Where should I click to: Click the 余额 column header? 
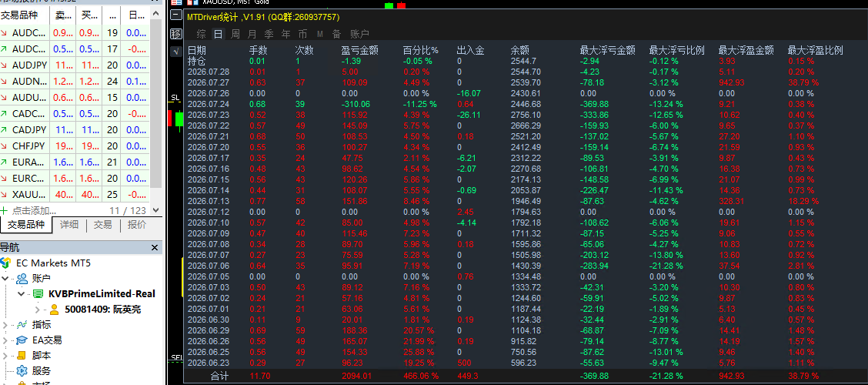pyautogui.click(x=519, y=50)
